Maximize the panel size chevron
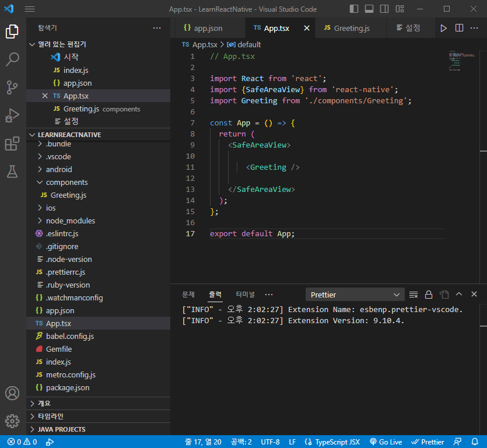The image size is (487, 448). tap(459, 294)
